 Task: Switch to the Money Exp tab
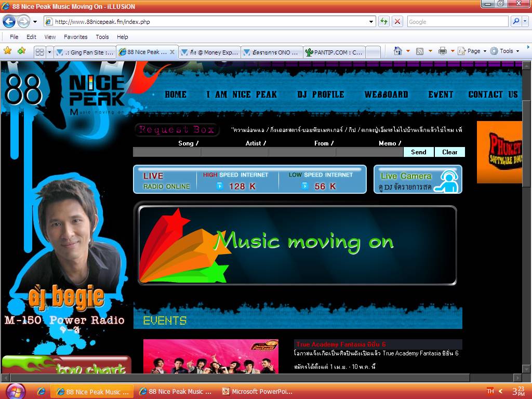210,52
